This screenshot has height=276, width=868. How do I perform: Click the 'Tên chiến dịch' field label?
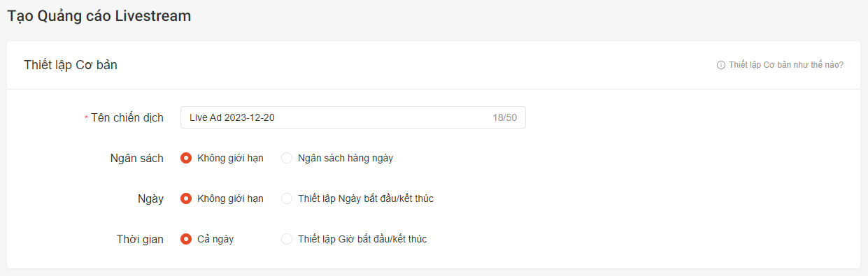(127, 117)
